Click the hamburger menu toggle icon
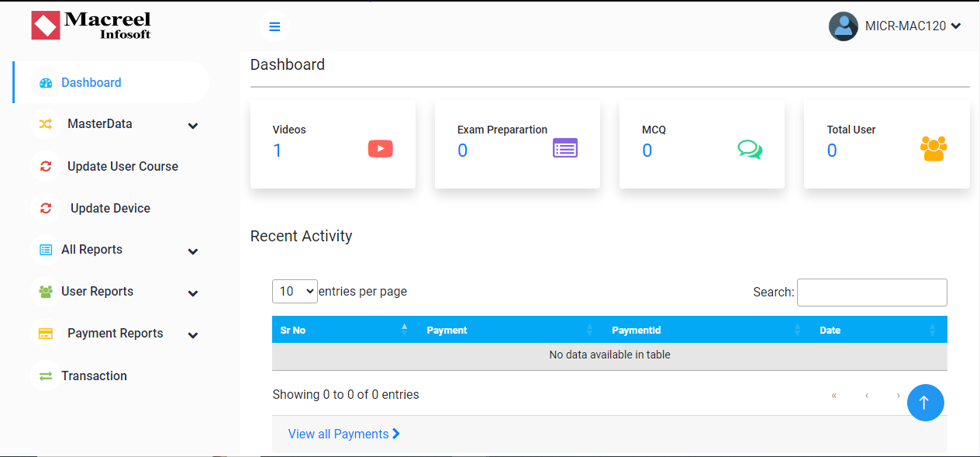 coord(274,26)
